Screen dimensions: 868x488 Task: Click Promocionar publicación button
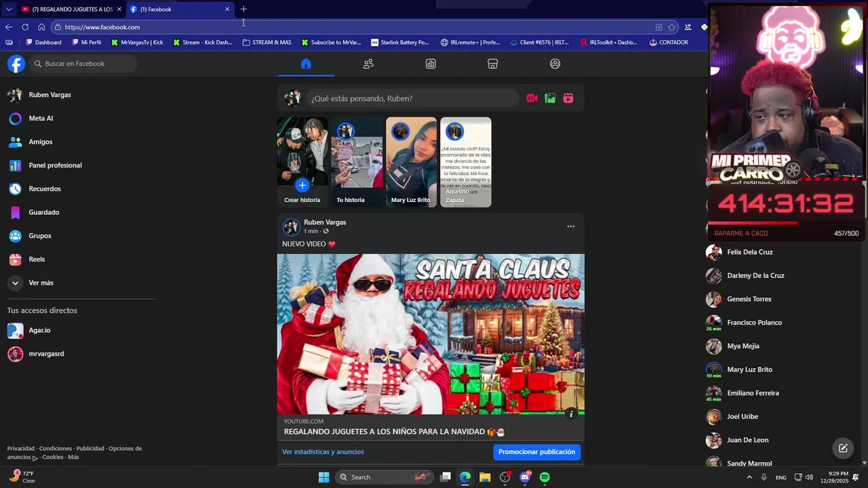coord(536,452)
